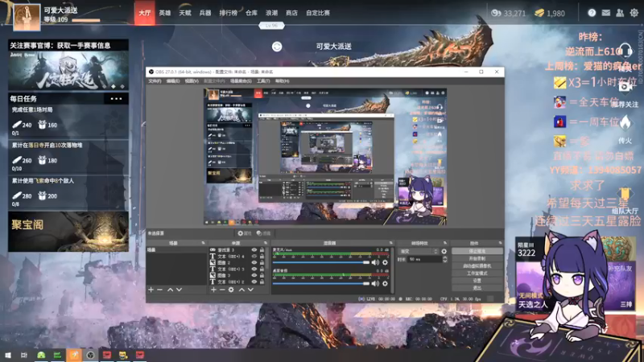This screenshot has width=644, height=362.
Task: Open OBS 设置 settings button
Action: click(x=477, y=281)
